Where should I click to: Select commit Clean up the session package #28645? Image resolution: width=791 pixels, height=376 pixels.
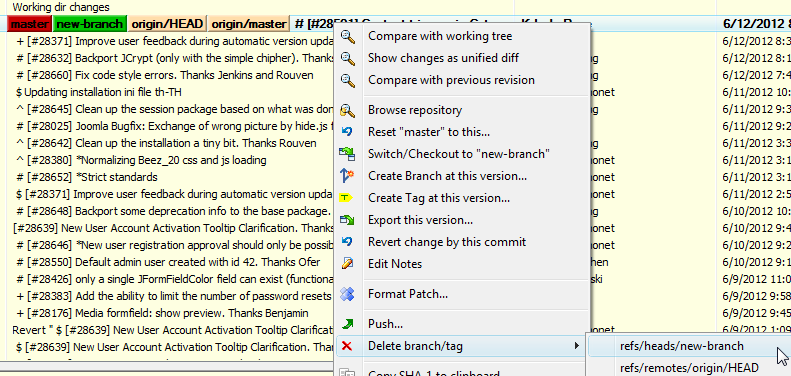(x=175, y=109)
